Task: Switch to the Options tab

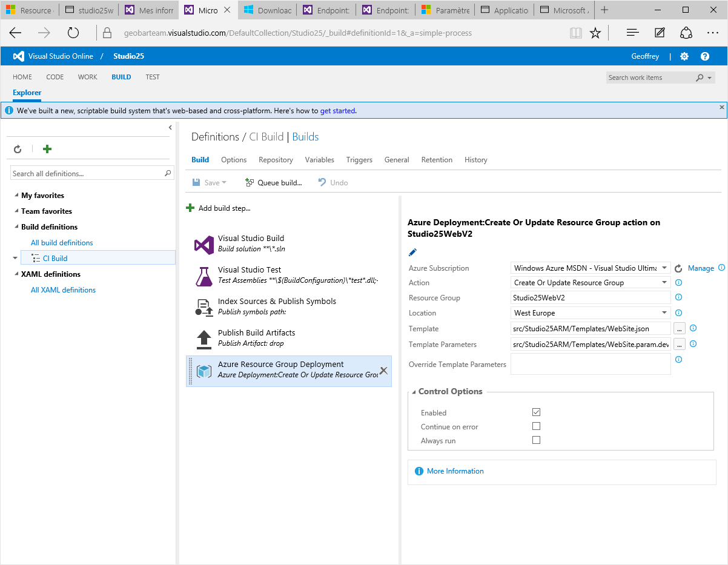Action: (234, 160)
